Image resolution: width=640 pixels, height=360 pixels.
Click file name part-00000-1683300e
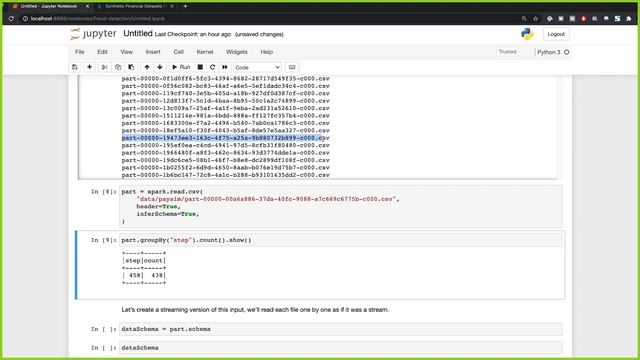225,123
